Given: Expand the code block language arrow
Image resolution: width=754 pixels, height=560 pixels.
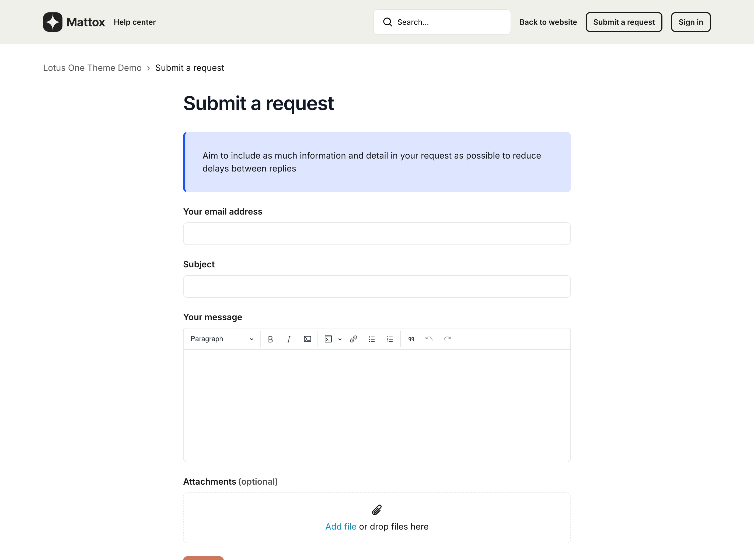Looking at the screenshot, I should 340,339.
